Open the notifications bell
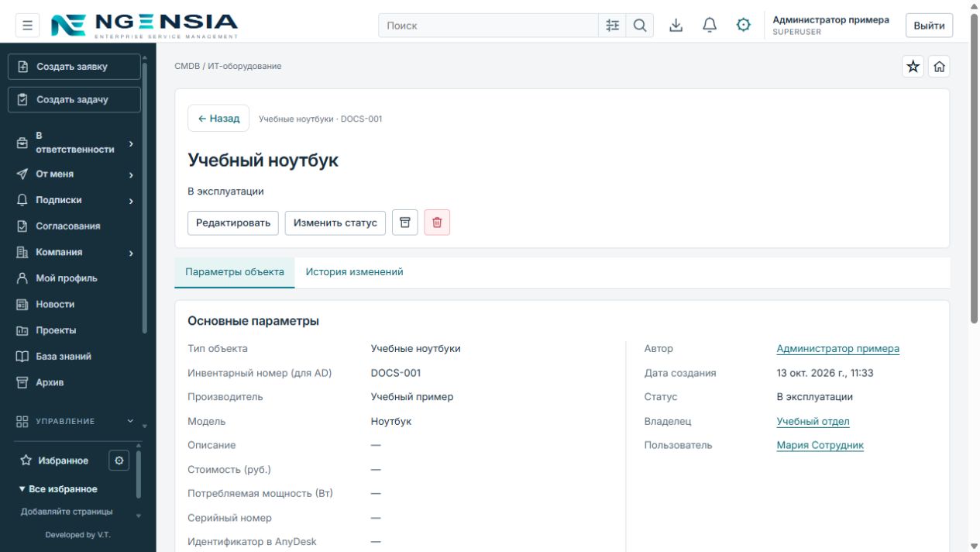980x552 pixels. click(710, 26)
